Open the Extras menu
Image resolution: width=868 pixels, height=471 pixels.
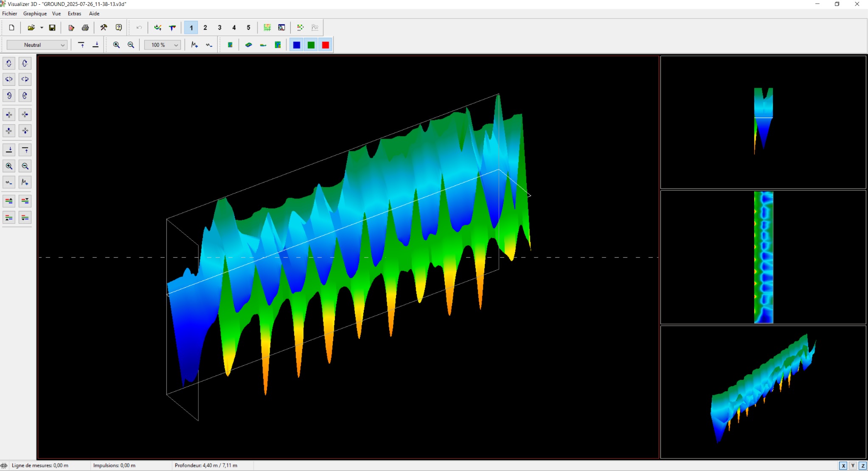pos(74,14)
